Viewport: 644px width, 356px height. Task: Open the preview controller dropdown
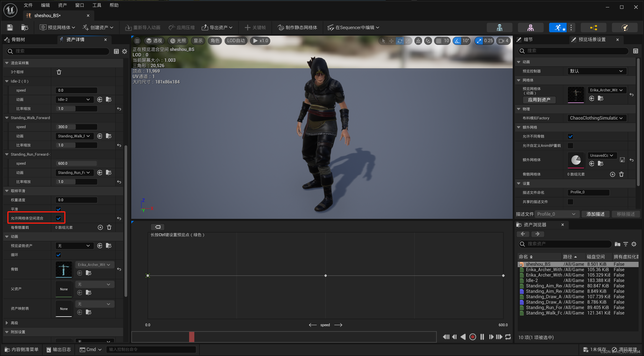[596, 71]
